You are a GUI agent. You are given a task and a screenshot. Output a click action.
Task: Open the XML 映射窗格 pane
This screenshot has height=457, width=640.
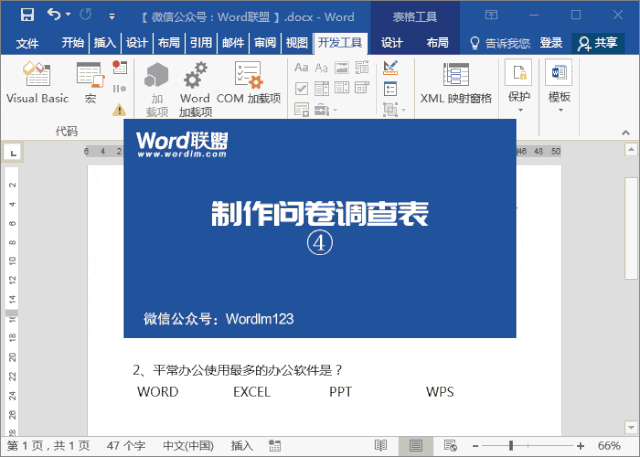coord(456,83)
